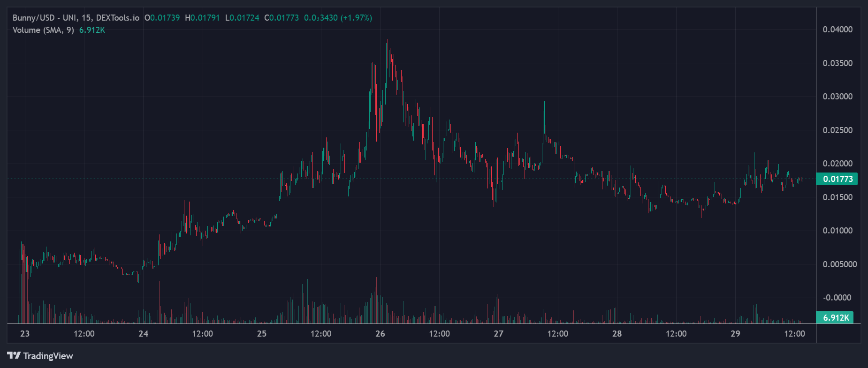Click the 0.005000 price axis label

840,264
